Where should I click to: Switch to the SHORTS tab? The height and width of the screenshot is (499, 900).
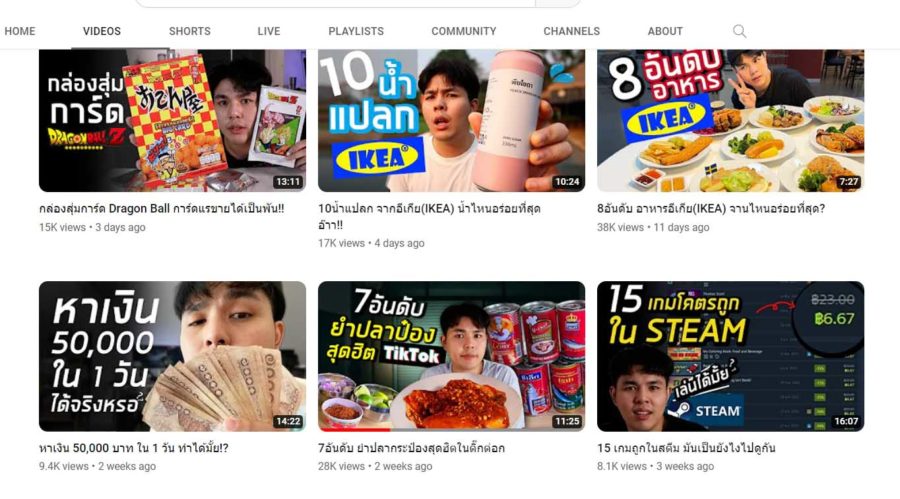pos(189,31)
